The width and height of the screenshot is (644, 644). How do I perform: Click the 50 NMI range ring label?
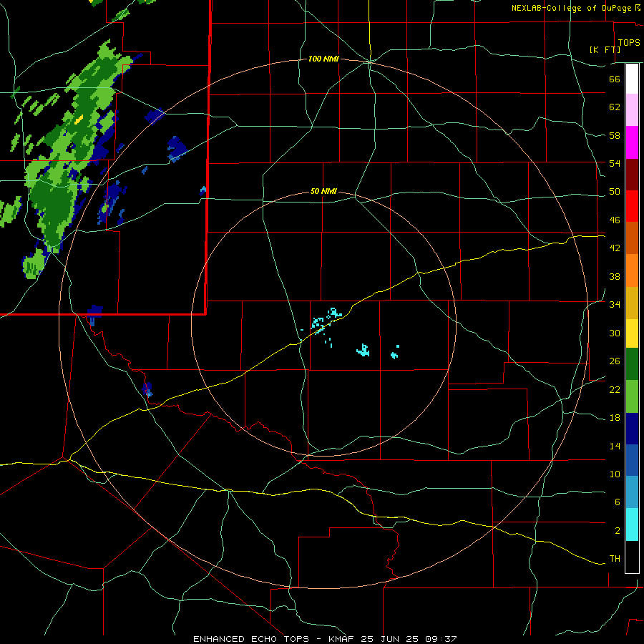323,191
